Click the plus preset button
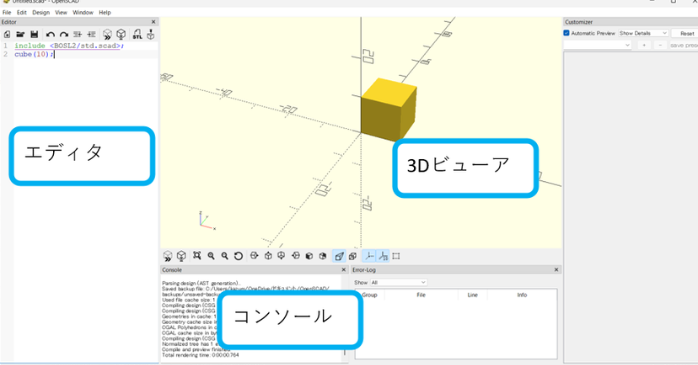This screenshot has height=365, width=698. (644, 45)
